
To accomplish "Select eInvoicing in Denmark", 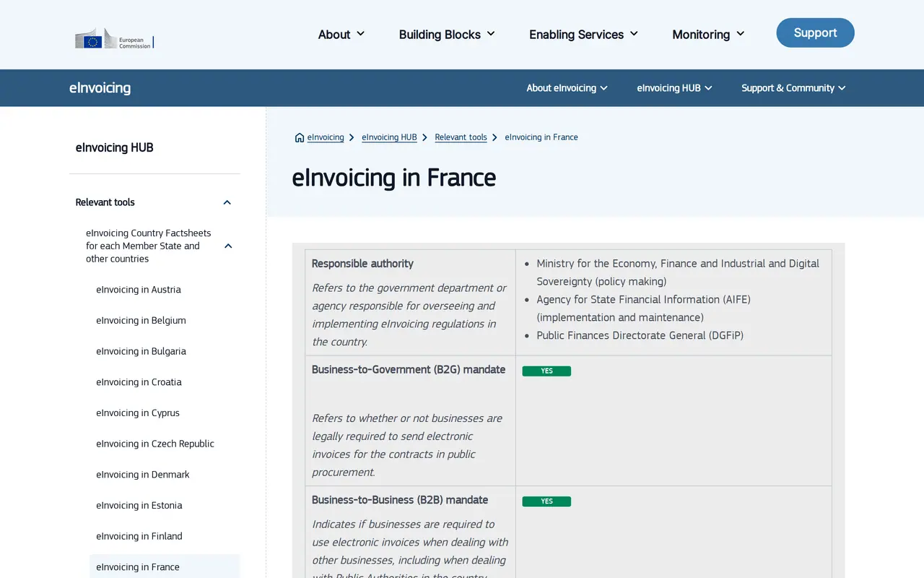I will 143,475.
